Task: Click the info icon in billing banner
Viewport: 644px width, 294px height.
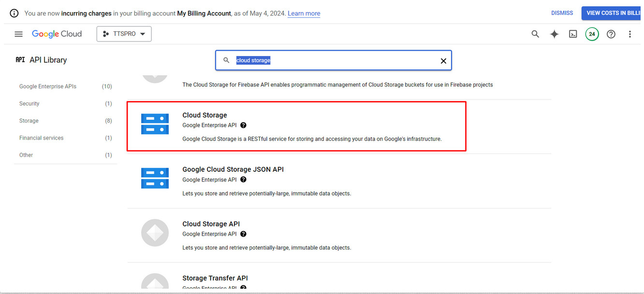Action: pos(15,13)
